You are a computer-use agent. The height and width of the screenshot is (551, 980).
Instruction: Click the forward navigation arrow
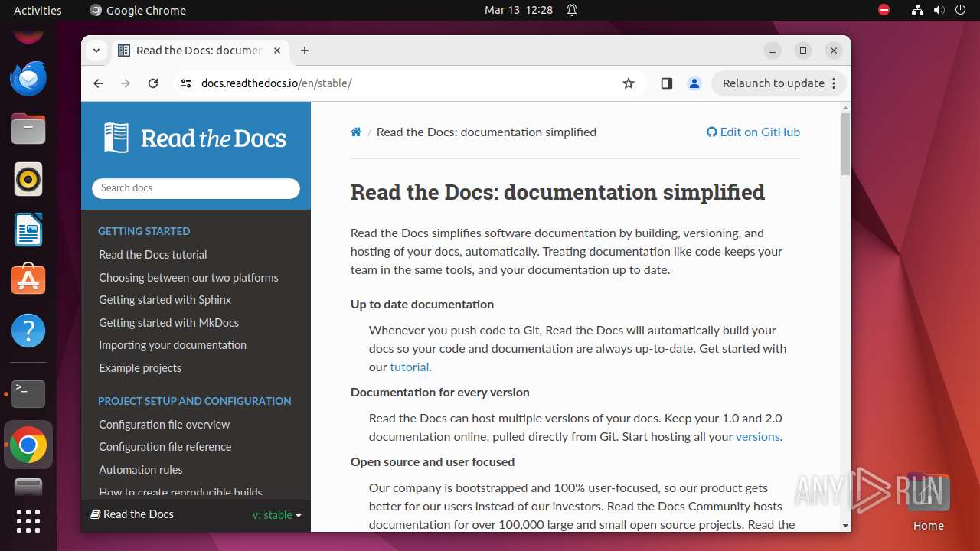[126, 83]
